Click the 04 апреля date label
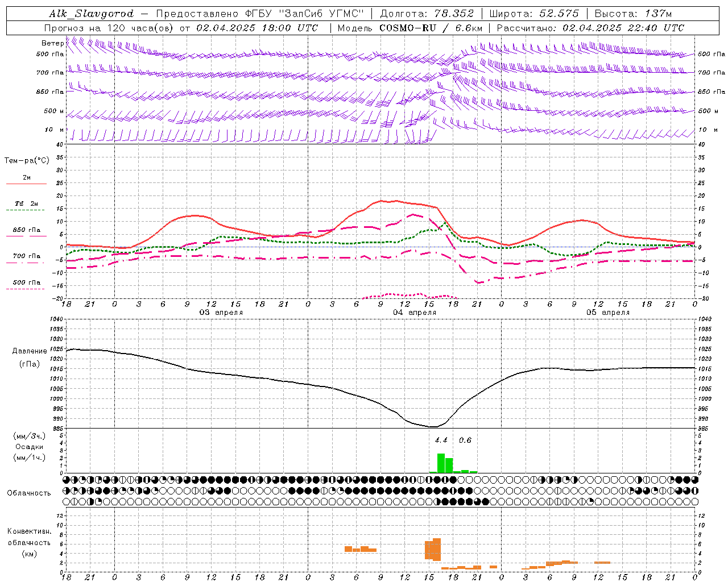This screenshot has height=582, width=728. pos(415,313)
